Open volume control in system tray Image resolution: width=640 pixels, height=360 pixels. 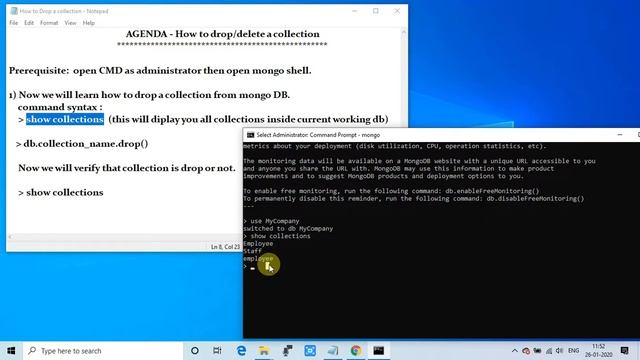click(x=560, y=351)
